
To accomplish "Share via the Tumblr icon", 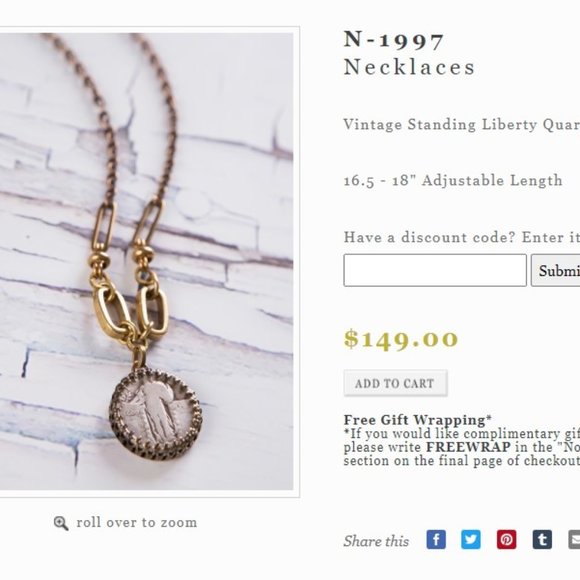I will (542, 539).
